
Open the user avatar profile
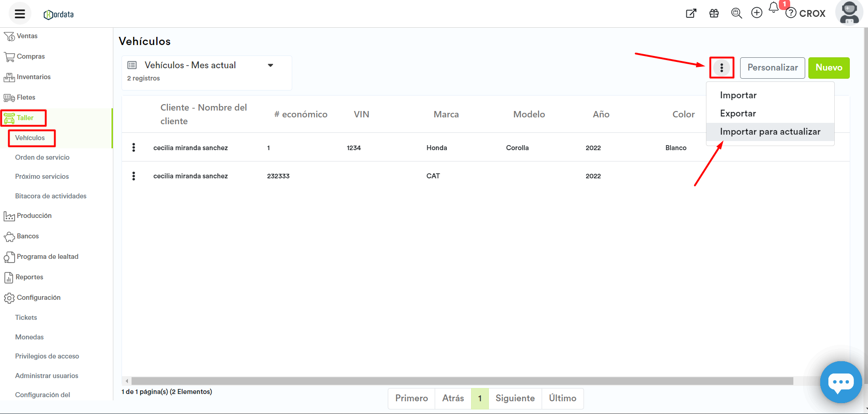point(849,13)
